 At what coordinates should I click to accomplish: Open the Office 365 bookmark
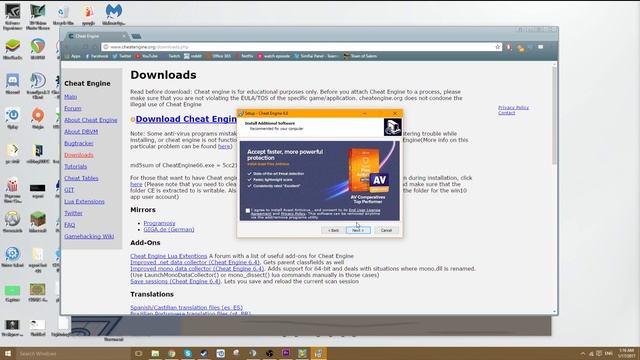219,56
